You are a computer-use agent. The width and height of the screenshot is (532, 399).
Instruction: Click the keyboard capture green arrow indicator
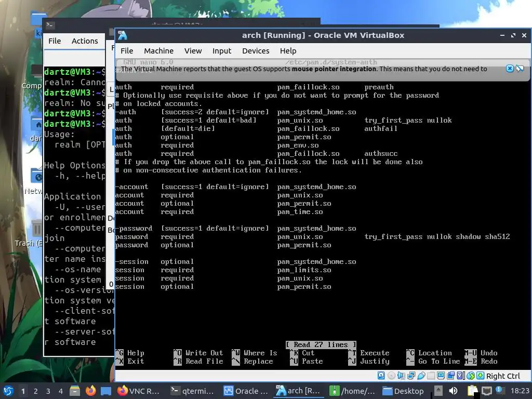pyautogui.click(x=481, y=376)
